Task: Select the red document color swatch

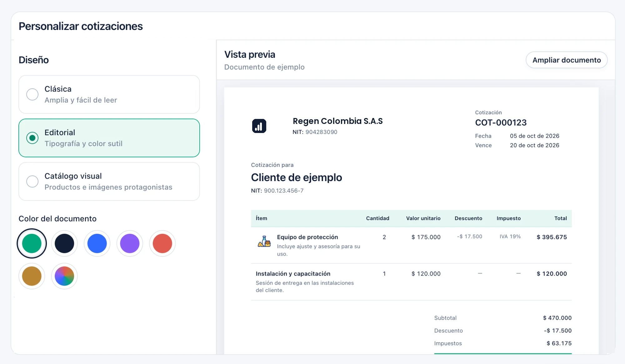Action: tap(162, 243)
